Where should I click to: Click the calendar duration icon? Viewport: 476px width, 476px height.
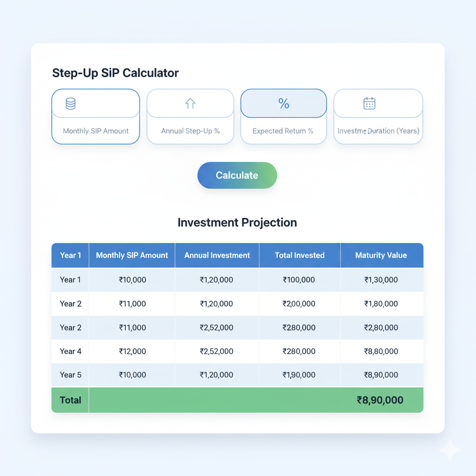click(369, 103)
